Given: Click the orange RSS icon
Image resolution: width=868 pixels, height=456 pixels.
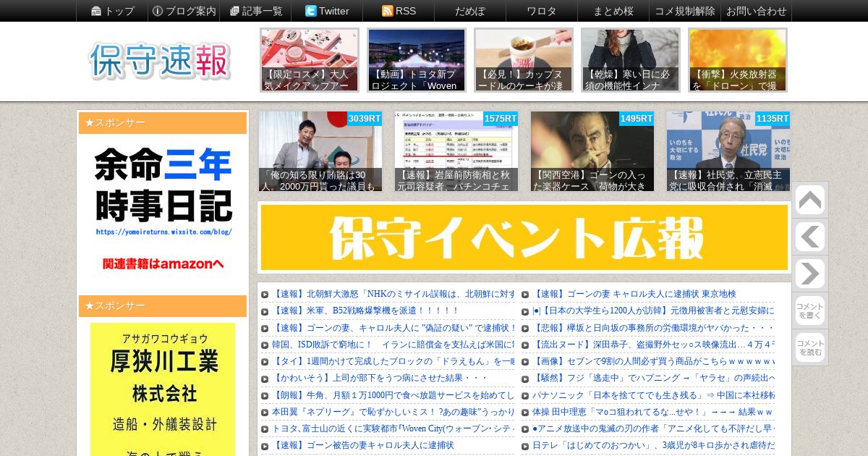Looking at the screenshot, I should [387, 11].
